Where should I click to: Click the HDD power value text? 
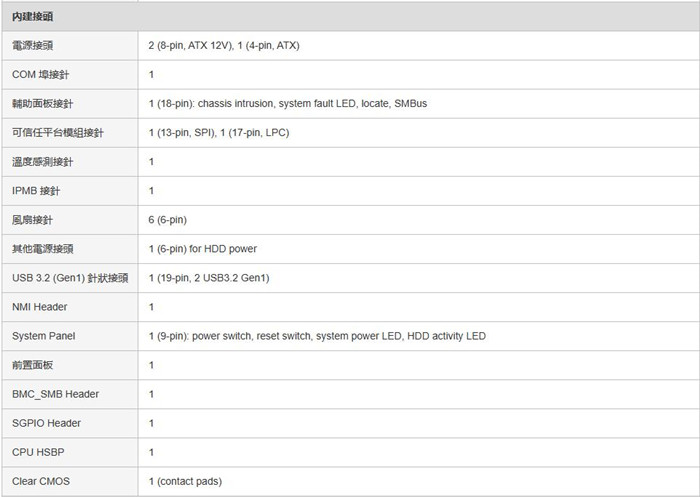click(x=203, y=249)
